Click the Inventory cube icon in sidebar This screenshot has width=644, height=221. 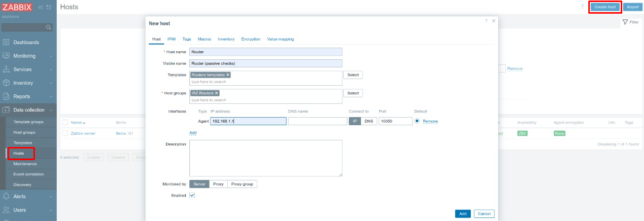6,83
